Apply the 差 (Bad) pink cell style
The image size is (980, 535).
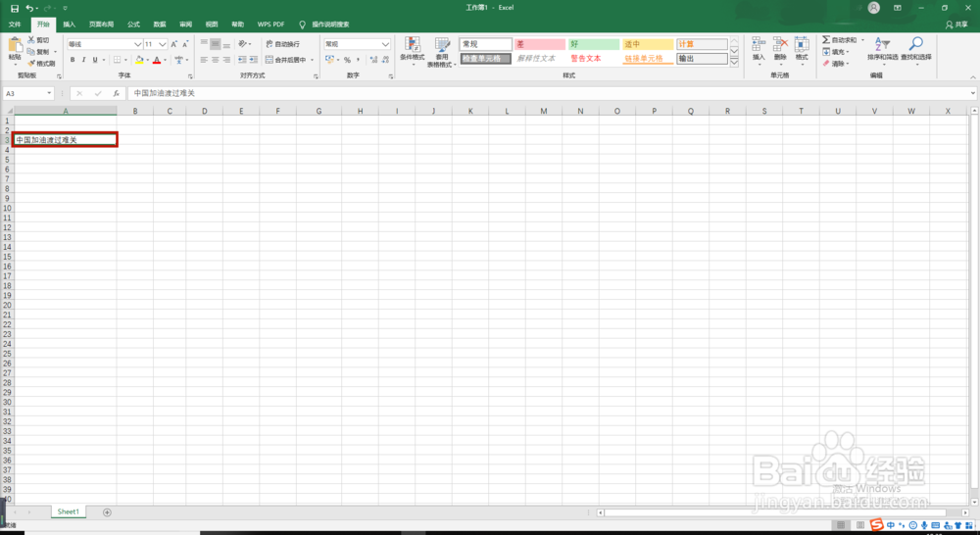(539, 44)
